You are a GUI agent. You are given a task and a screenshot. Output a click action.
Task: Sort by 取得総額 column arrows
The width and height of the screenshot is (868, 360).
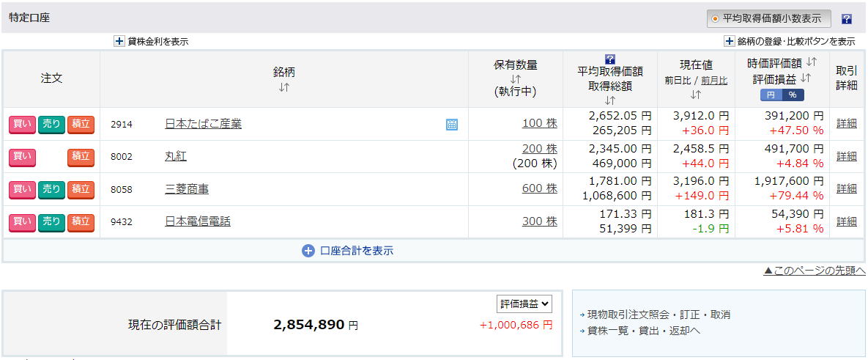[610, 100]
